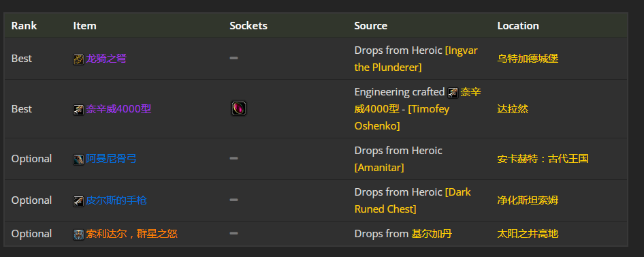Click the 奈辛威4000型 gun icon in Item column
The width and height of the screenshot is (644, 257).
tap(78, 110)
